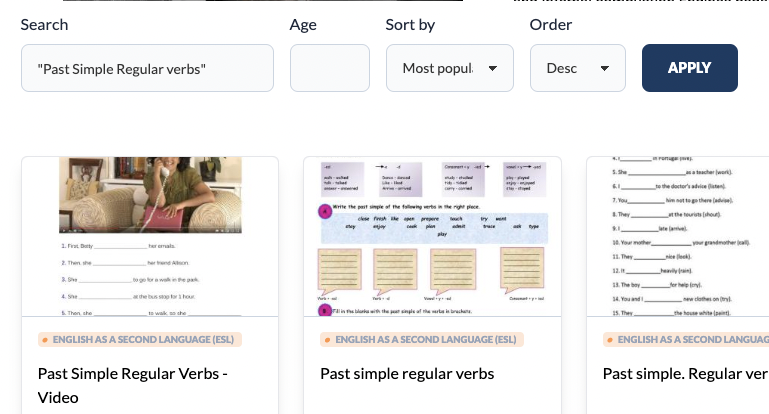This screenshot has height=414, width=769.
Task: Open the 'Past simple regular verbs' title link
Action: tap(407, 374)
